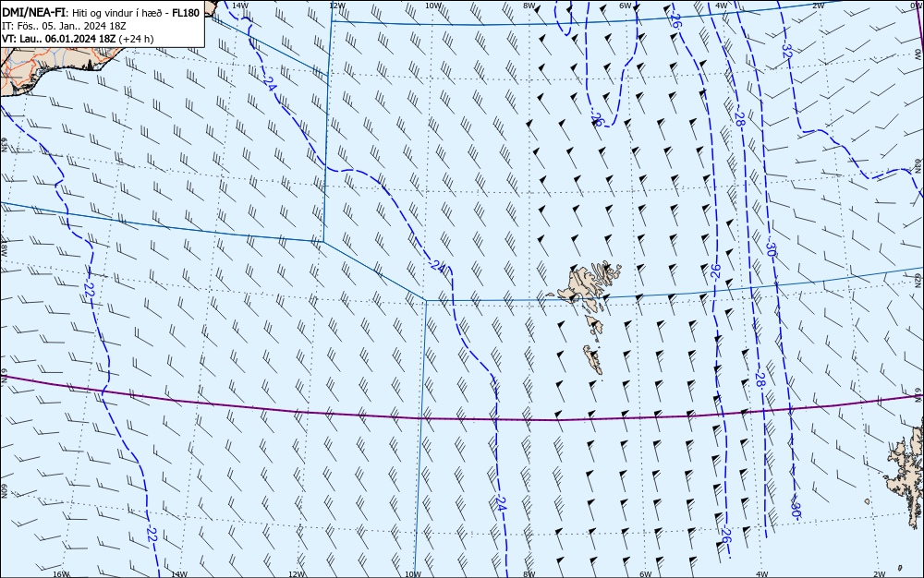Screen dimensions: 924x578
Task: Click the top-edge '8W' longitude label
Action: (x=529, y=6)
